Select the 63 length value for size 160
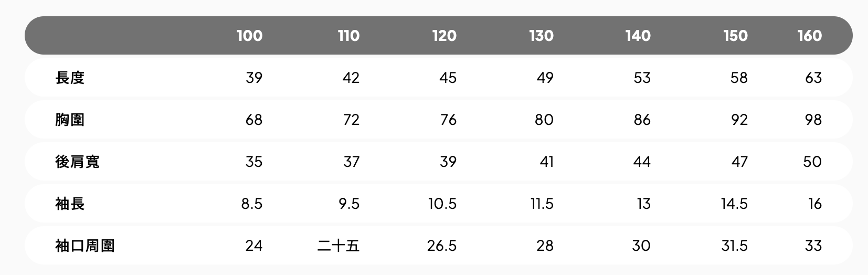The width and height of the screenshot is (868, 275). [x=813, y=78]
